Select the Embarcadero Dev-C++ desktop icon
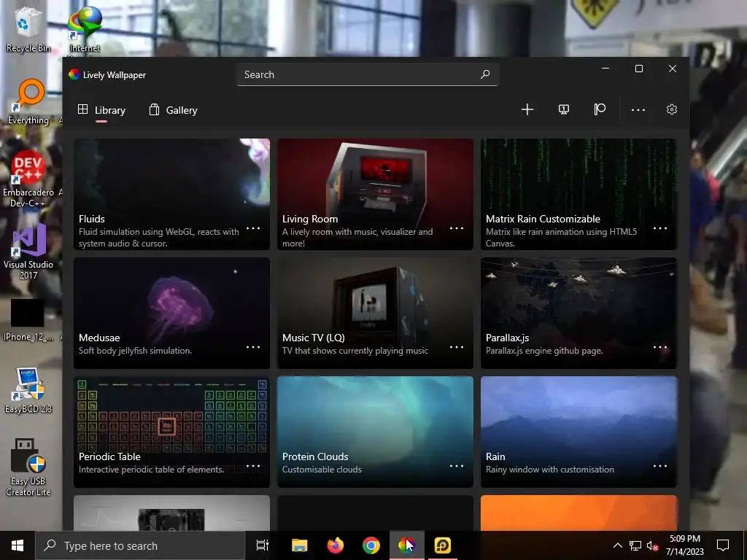Screen dimensions: 747x560 tap(28, 179)
